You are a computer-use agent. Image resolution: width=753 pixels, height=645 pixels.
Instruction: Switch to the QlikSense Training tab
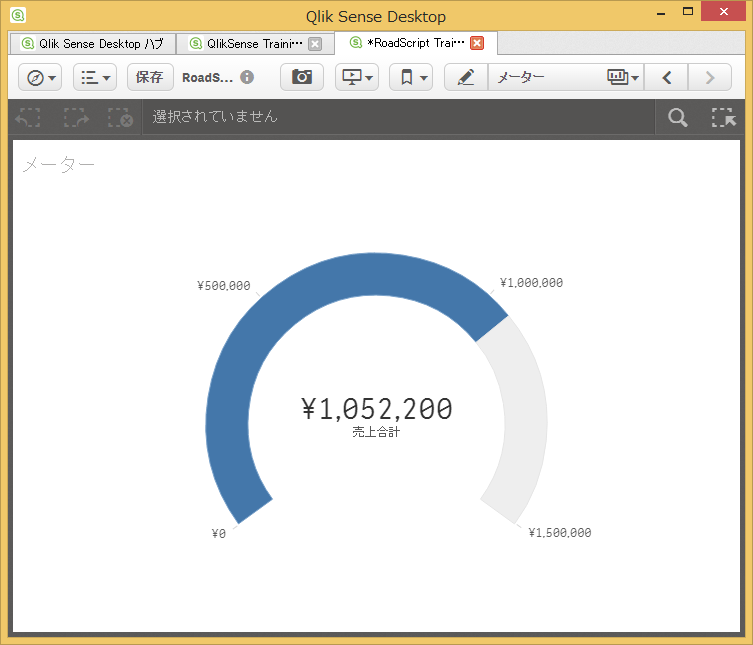[245, 44]
